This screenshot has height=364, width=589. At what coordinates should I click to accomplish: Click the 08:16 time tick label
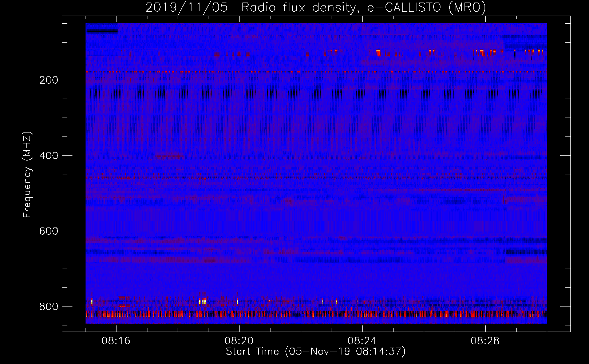tap(116, 341)
